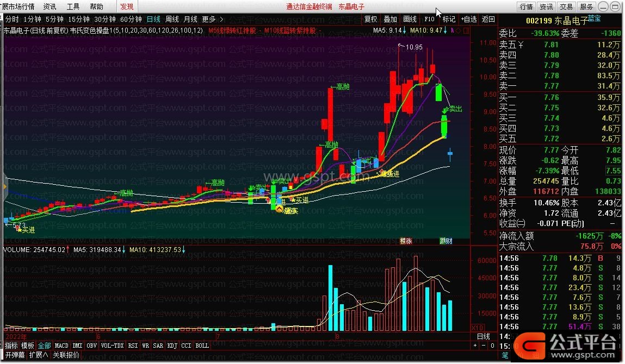Viewport: 625px width, 364px height.
Task: Select the 日线 daily tab
Action: 153,19
